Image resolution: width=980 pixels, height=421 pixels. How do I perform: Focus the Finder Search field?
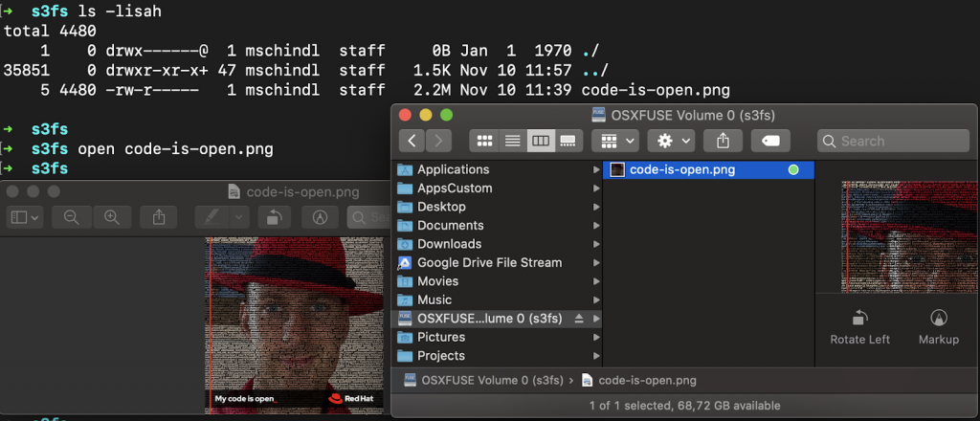tap(893, 142)
